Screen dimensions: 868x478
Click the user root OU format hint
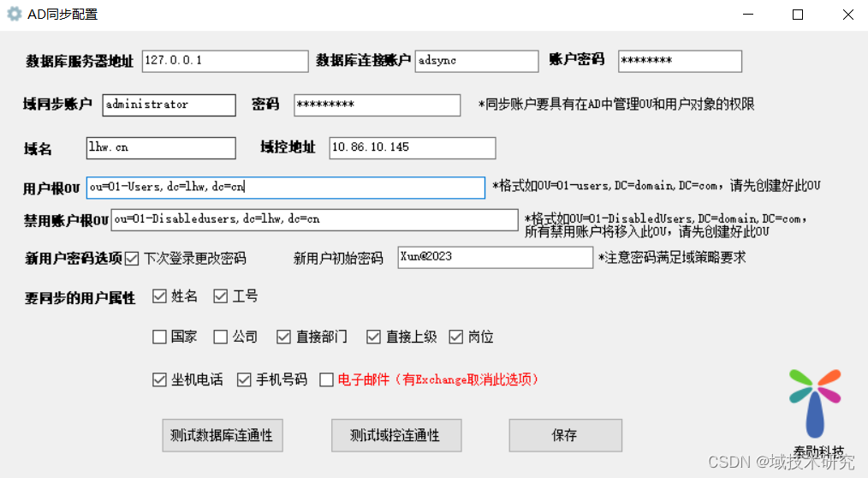[x=656, y=186]
